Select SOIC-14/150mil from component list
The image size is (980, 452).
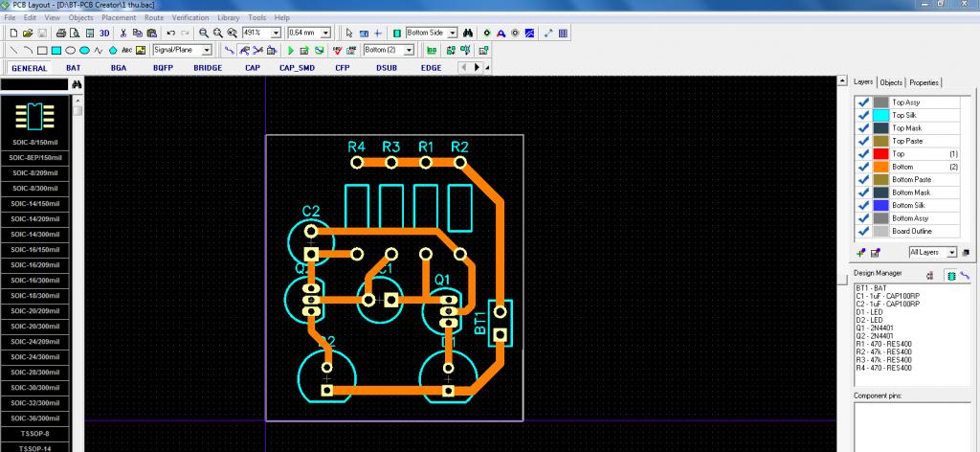(34, 203)
